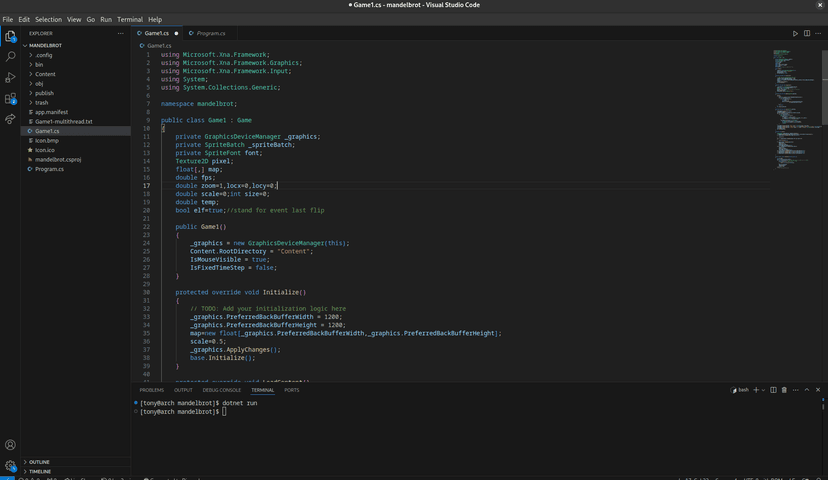The width and height of the screenshot is (828, 480).
Task: Open Accounts icon in activity bar
Action: point(11,445)
